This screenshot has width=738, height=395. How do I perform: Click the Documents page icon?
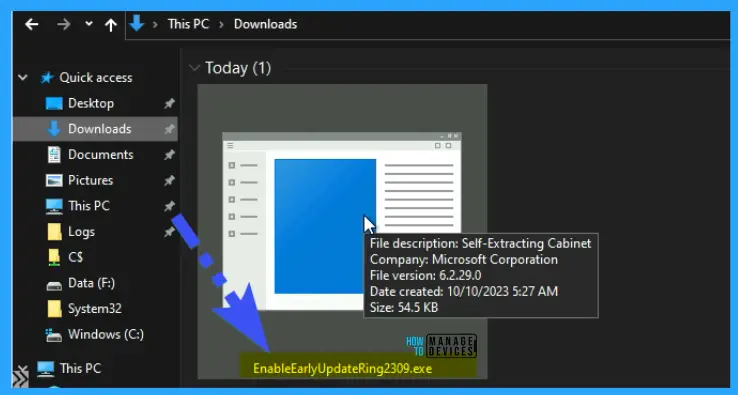pyautogui.click(x=54, y=155)
